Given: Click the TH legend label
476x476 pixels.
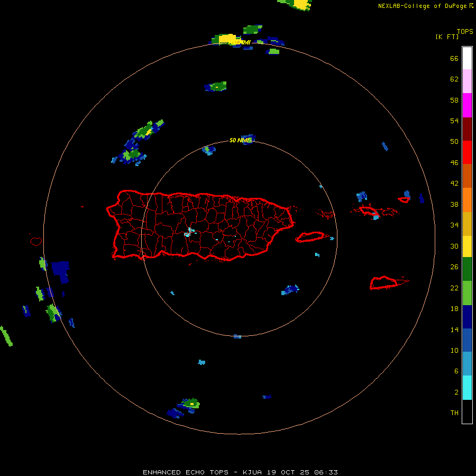Looking at the screenshot, I should click(x=454, y=413).
